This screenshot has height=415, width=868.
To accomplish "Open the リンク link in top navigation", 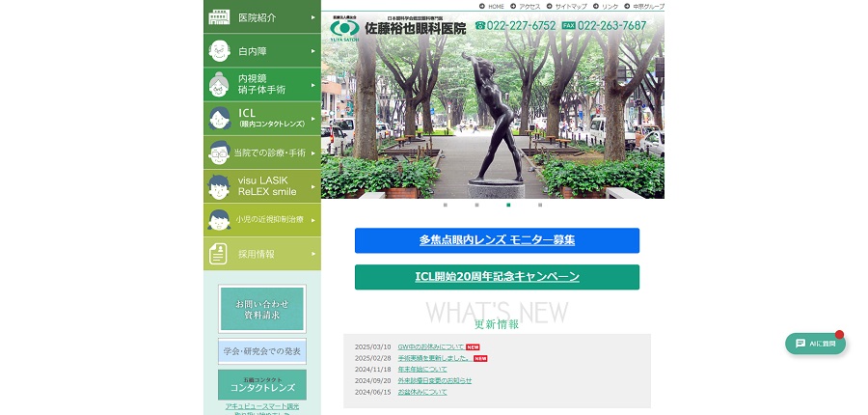I will click(x=610, y=6).
